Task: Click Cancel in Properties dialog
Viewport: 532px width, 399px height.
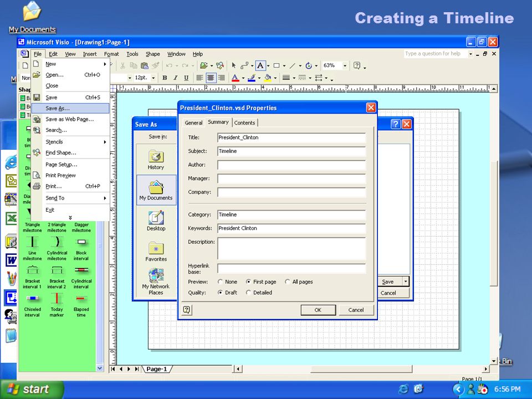Action: 356,310
